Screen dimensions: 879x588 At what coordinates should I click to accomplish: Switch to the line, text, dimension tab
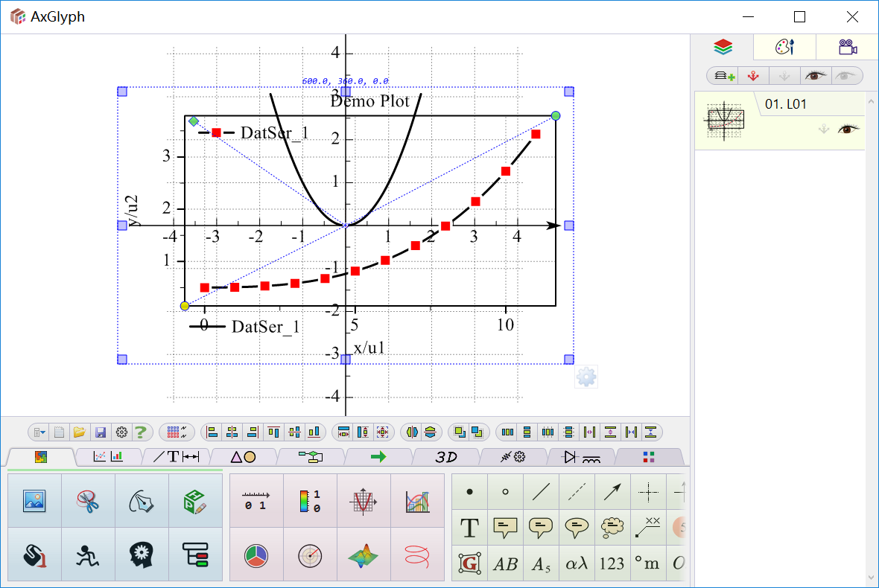click(176, 457)
